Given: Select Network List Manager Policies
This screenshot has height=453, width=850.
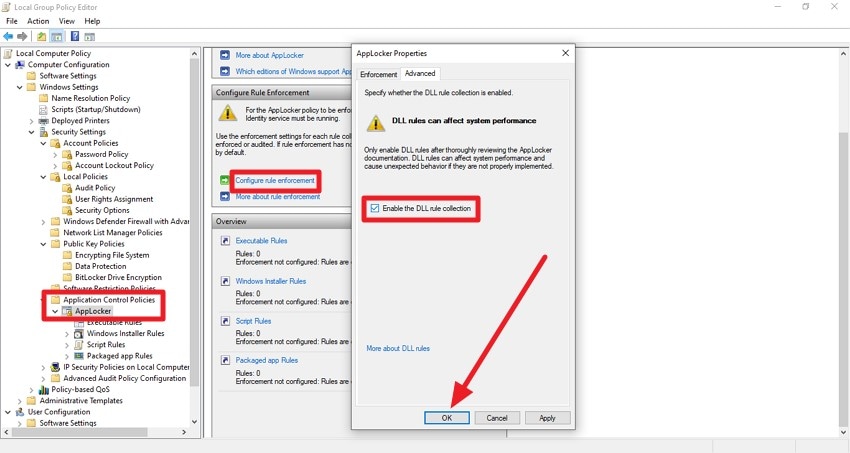Looking at the screenshot, I should 113,232.
